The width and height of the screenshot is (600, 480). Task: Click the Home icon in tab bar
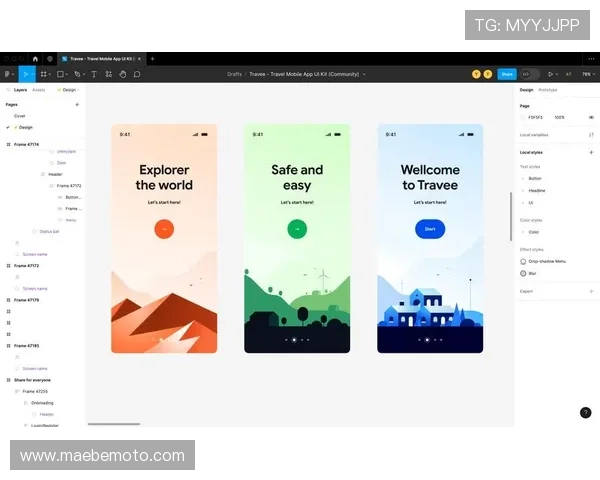(35, 59)
